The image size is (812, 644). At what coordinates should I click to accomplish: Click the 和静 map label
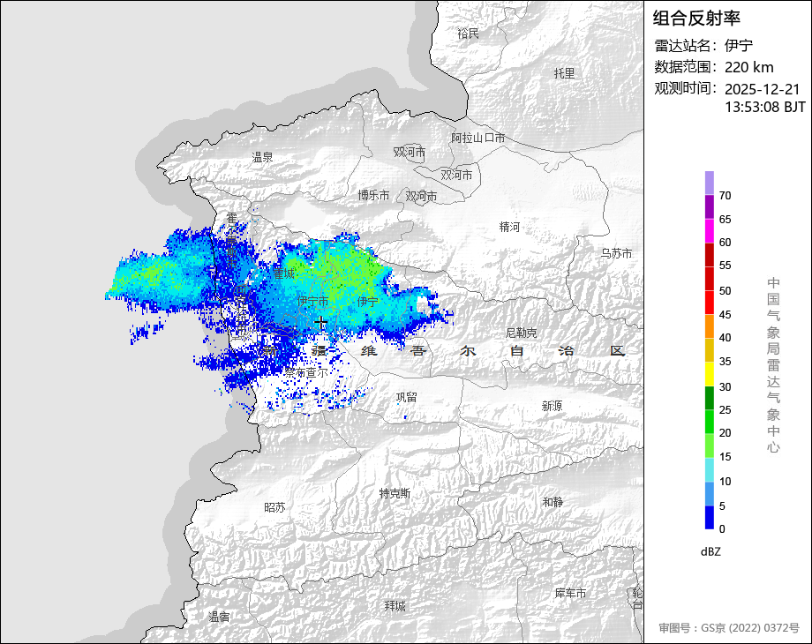click(x=553, y=502)
